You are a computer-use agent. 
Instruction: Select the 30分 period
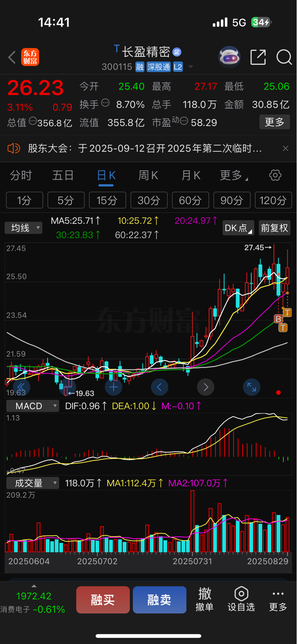pos(149,200)
